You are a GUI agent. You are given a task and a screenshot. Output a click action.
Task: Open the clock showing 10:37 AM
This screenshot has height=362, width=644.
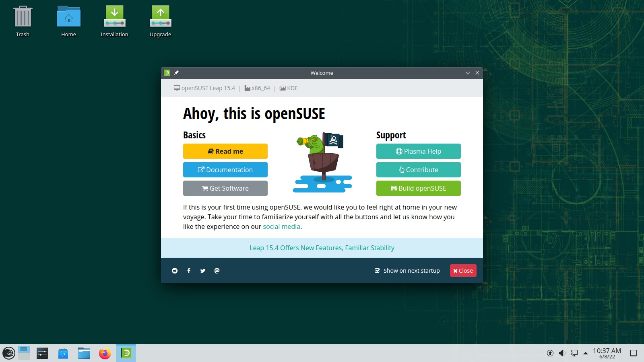[607, 353]
